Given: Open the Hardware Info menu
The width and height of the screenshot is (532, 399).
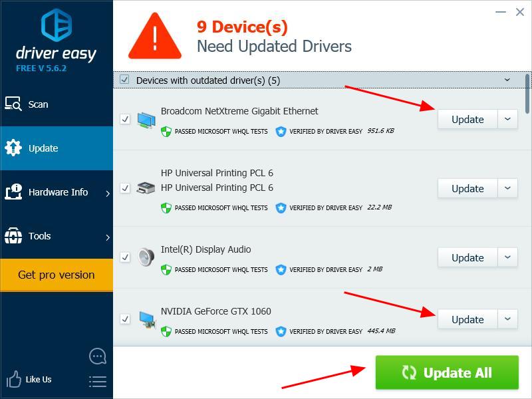Looking at the screenshot, I should pyautogui.click(x=57, y=192).
